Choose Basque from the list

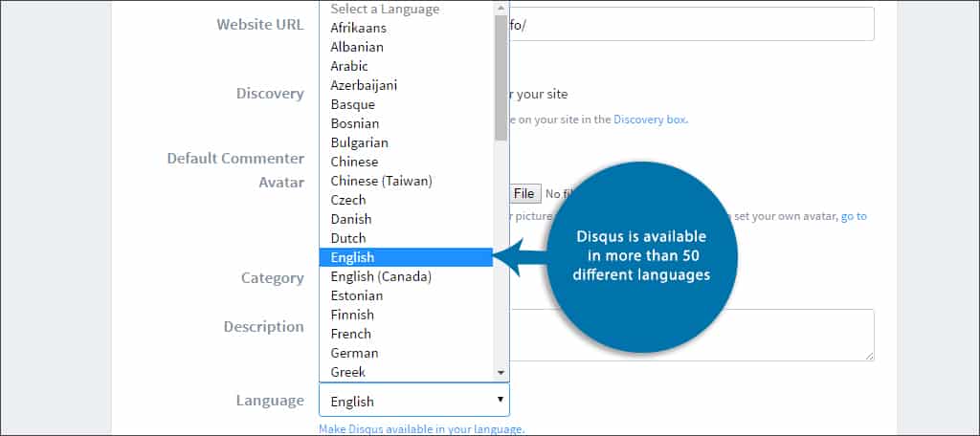click(x=406, y=104)
